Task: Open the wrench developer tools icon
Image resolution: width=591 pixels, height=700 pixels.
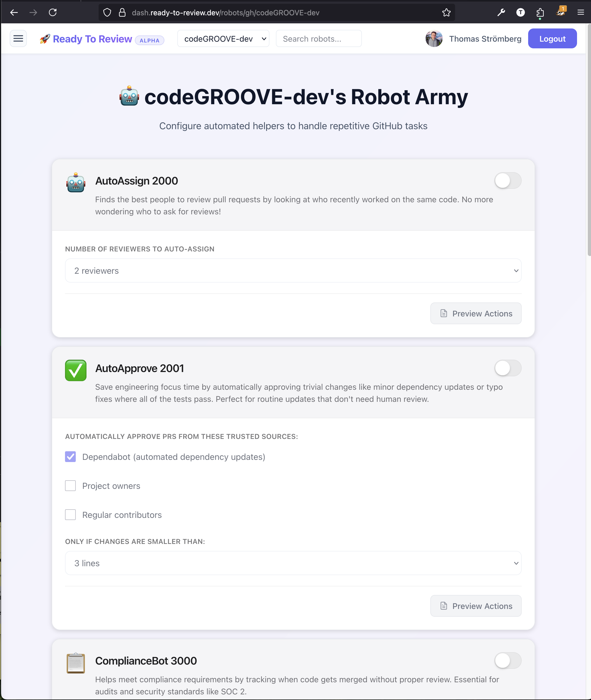Action: click(501, 13)
